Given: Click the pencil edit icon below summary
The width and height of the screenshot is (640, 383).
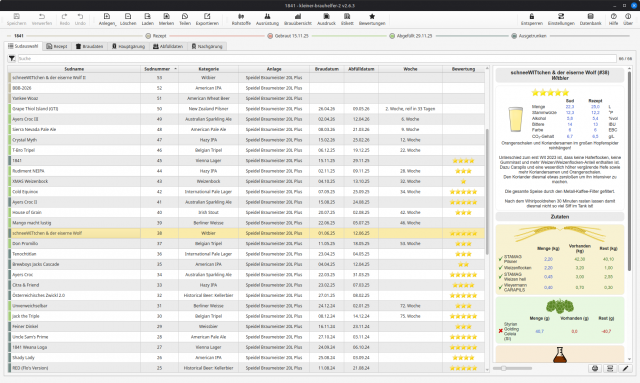Looking at the screenshot, I should click(625, 368).
